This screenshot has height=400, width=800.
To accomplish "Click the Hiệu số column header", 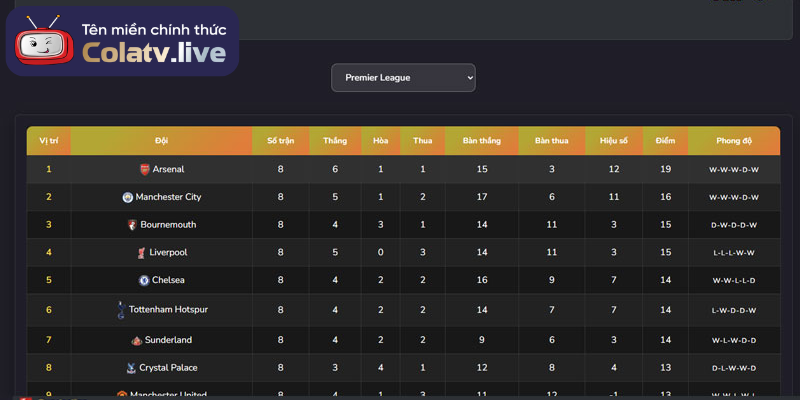I will (614, 141).
